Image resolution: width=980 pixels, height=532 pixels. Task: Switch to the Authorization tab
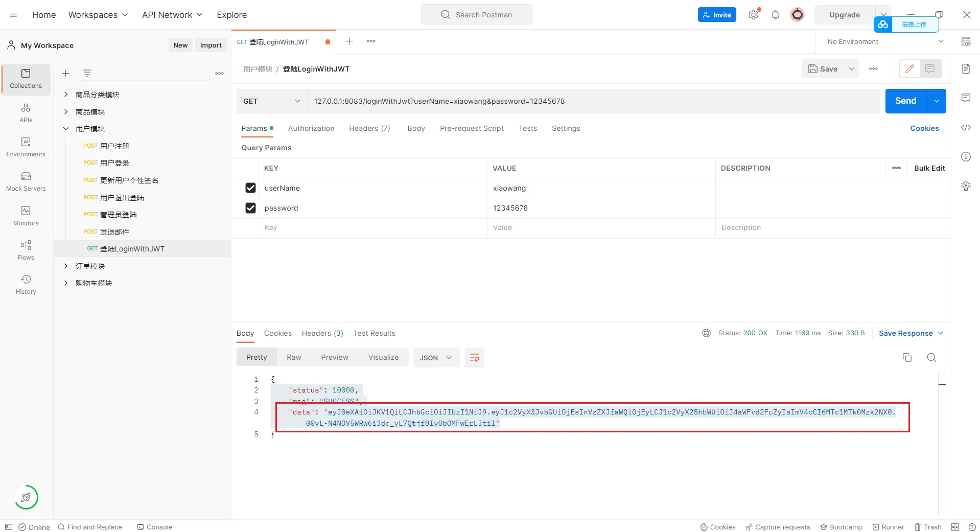pos(311,128)
